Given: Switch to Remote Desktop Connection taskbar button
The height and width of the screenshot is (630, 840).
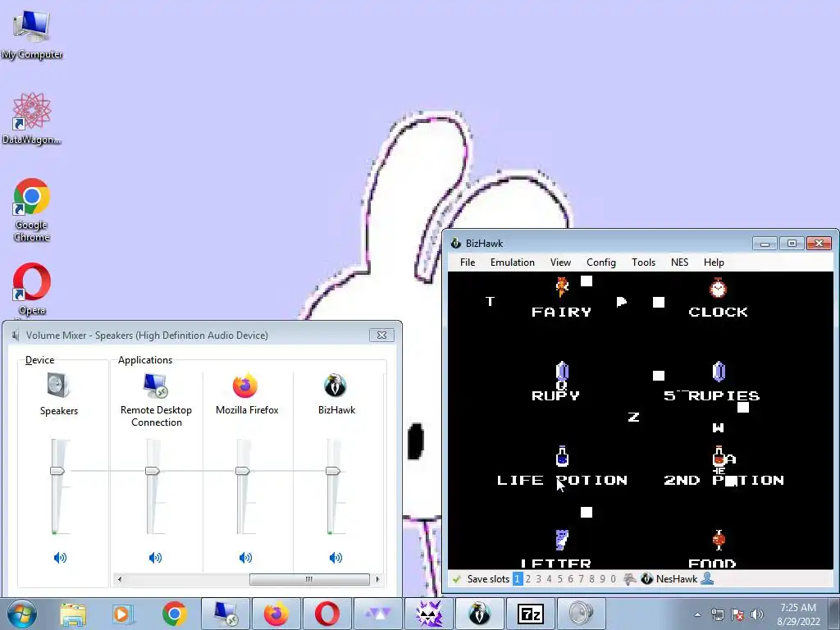Looking at the screenshot, I should click(x=225, y=614).
